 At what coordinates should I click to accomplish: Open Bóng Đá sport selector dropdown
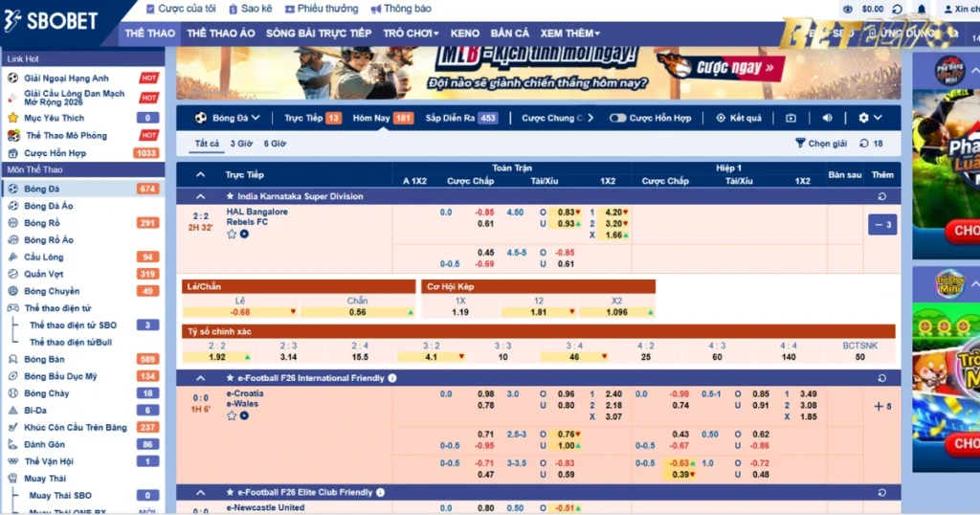click(227, 118)
